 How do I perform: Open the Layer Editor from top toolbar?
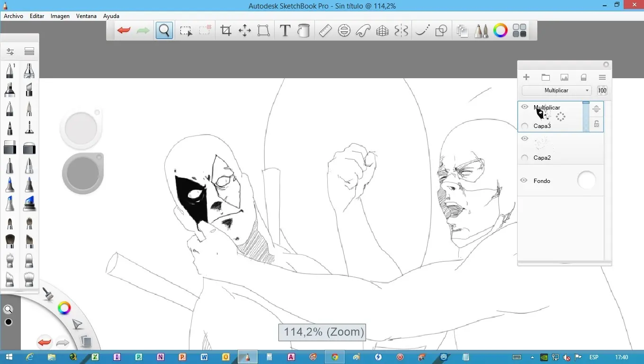coord(462,31)
